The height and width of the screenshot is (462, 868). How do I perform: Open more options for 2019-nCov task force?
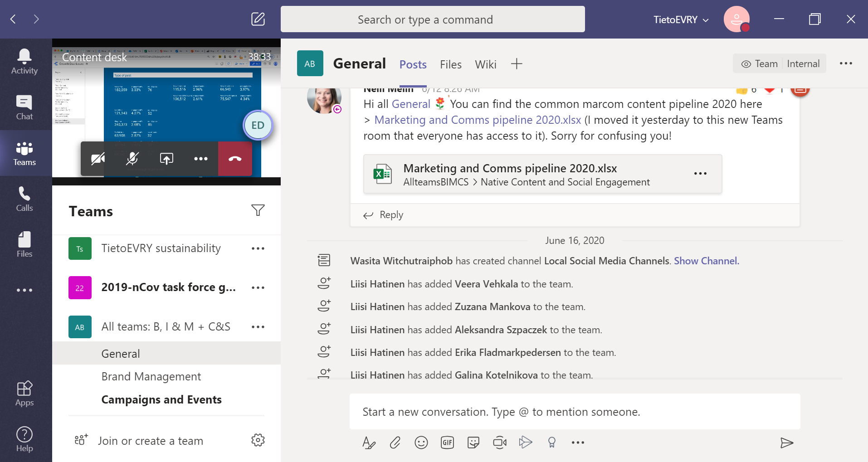(x=258, y=287)
